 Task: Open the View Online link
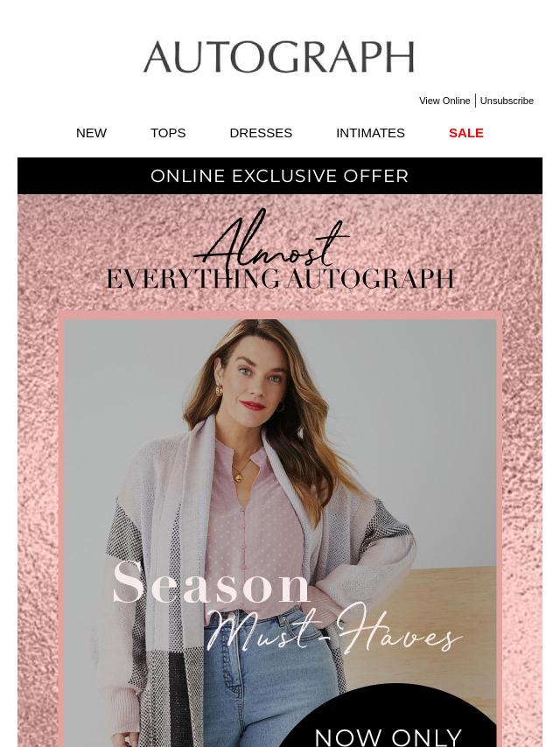point(444,101)
